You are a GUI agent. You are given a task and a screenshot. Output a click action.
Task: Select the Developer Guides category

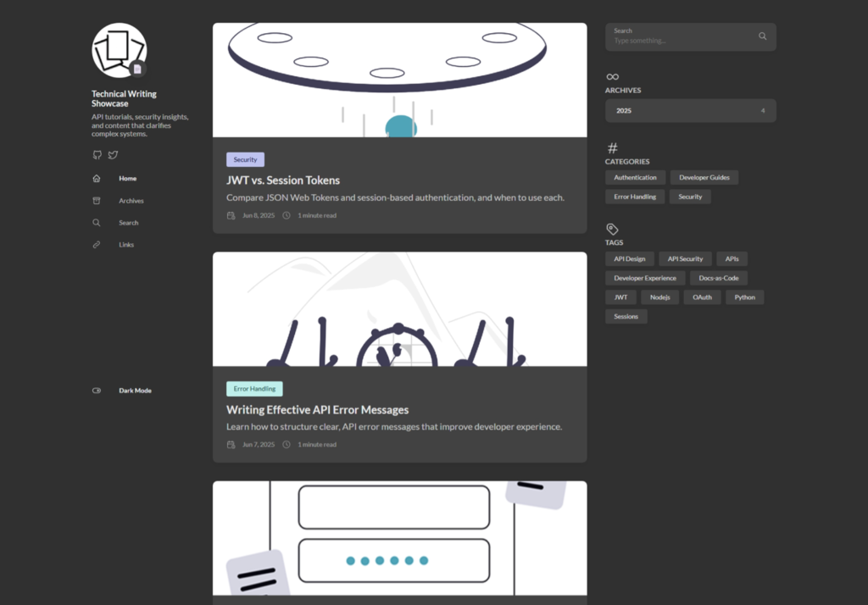click(704, 178)
